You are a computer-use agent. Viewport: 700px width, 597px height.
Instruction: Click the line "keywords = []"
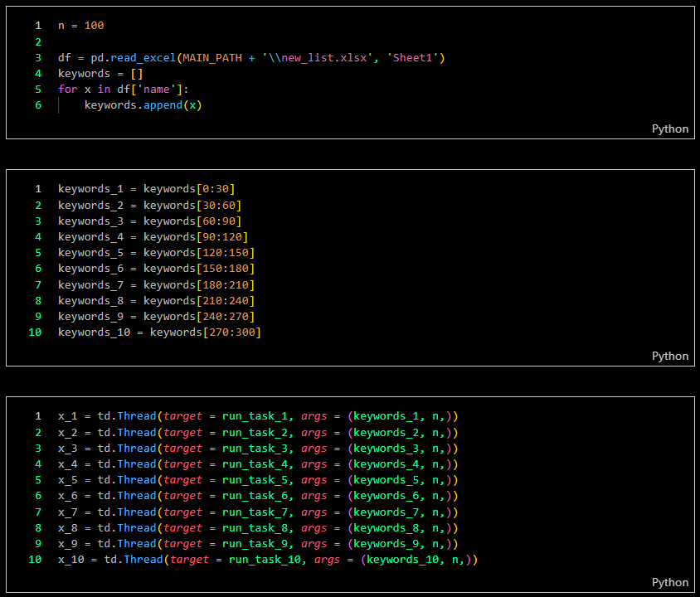click(100, 73)
